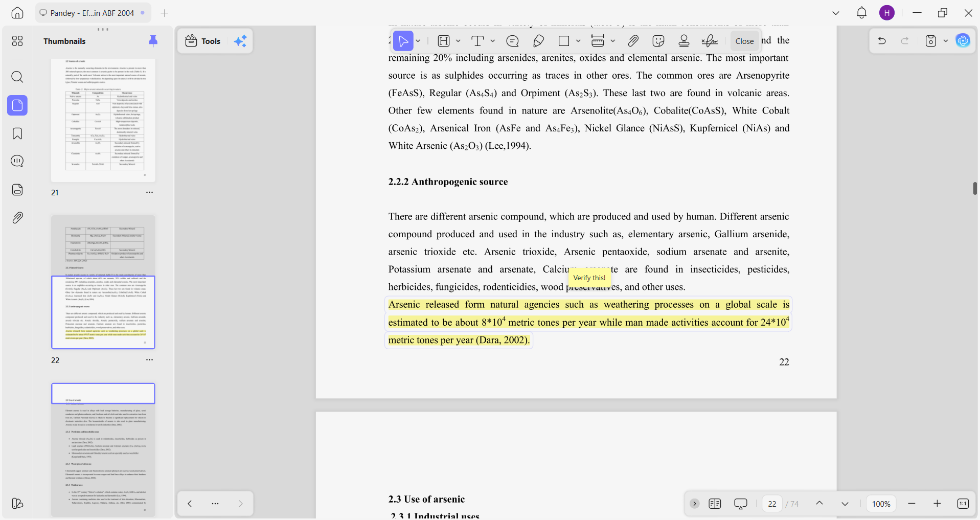980x520 pixels.
Task: Expand the shape tool dropdown arrow
Action: pyautogui.click(x=578, y=41)
